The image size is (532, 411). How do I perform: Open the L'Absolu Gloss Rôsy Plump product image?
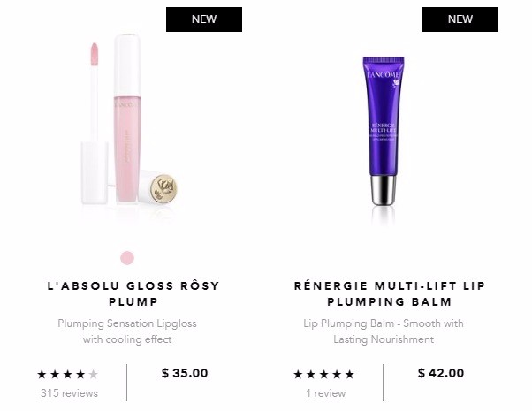pyautogui.click(x=129, y=120)
